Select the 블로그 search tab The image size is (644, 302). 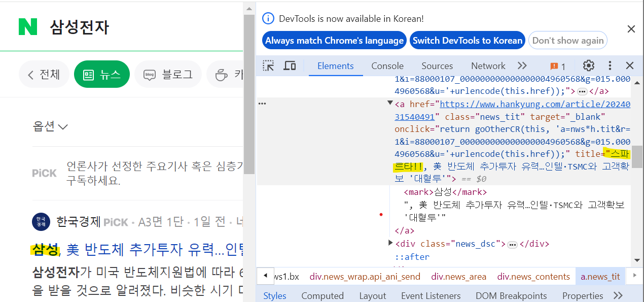168,75
